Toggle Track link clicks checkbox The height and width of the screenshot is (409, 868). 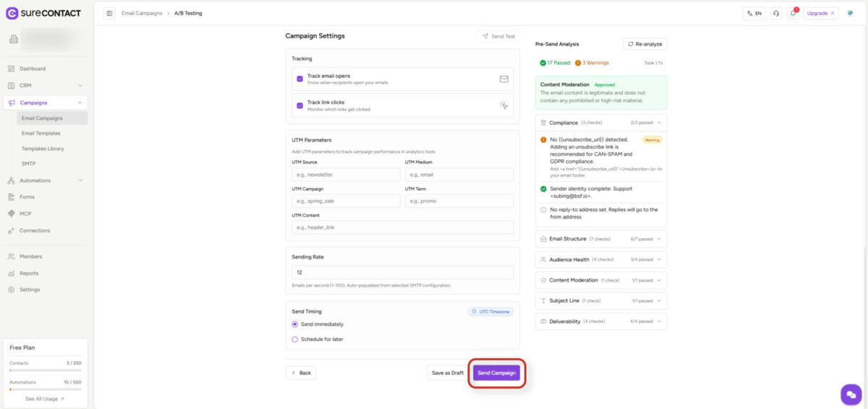300,105
